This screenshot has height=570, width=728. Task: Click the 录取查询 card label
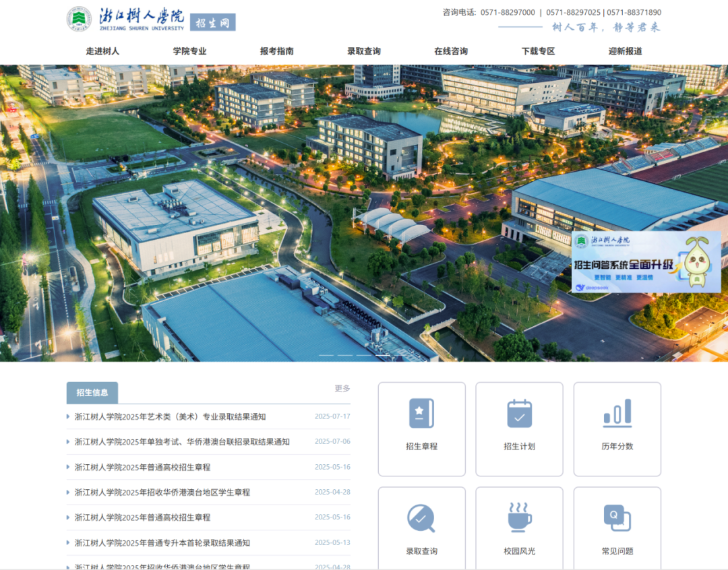(421, 551)
